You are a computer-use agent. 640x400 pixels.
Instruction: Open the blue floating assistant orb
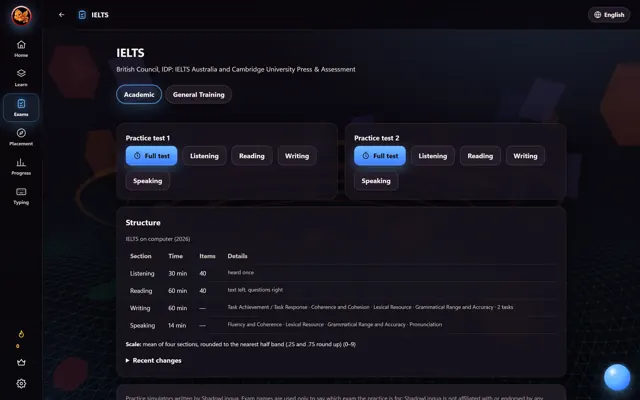click(x=617, y=377)
